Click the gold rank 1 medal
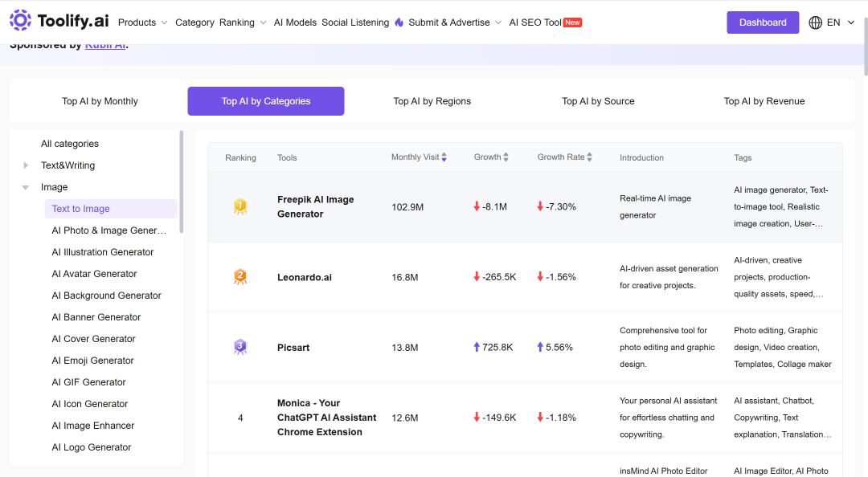The width and height of the screenshot is (868, 477). pos(240,207)
